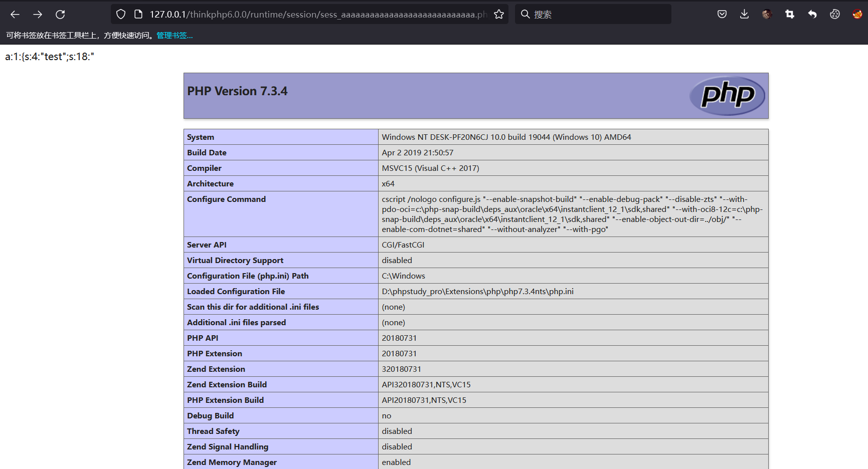Open the red-orange extension icon on the far right
The image size is (868, 469).
(857, 15)
